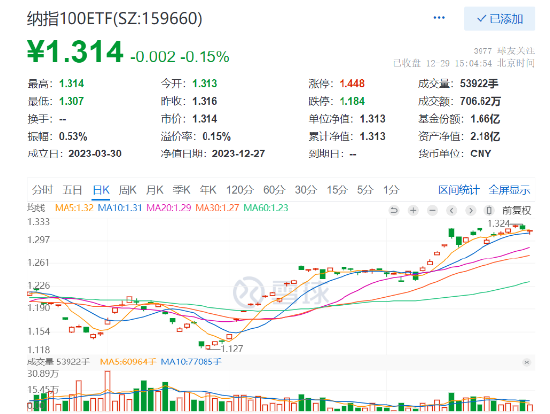The height and width of the screenshot is (414, 550).
Task: Click the 涨停 value 1.448
Action: pyautogui.click(x=352, y=84)
